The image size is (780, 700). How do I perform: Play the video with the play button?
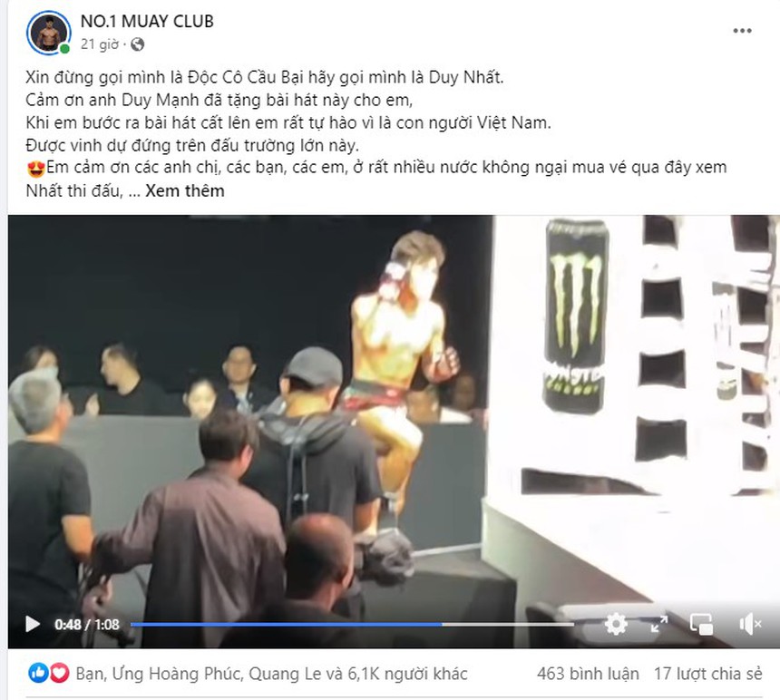point(33,624)
